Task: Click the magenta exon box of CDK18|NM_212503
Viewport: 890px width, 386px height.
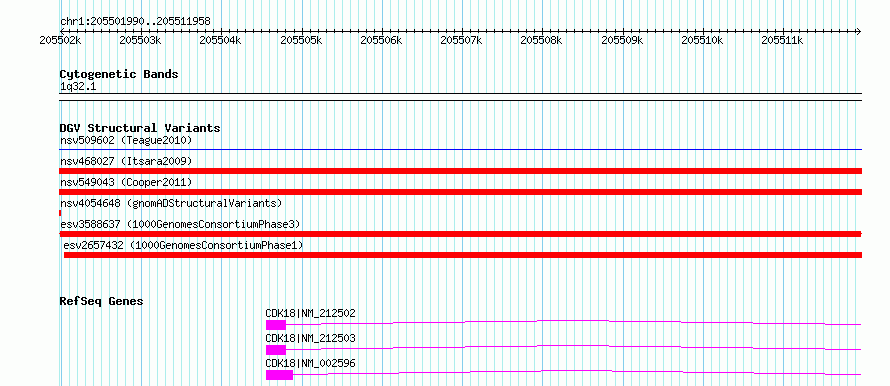Action: [276, 350]
